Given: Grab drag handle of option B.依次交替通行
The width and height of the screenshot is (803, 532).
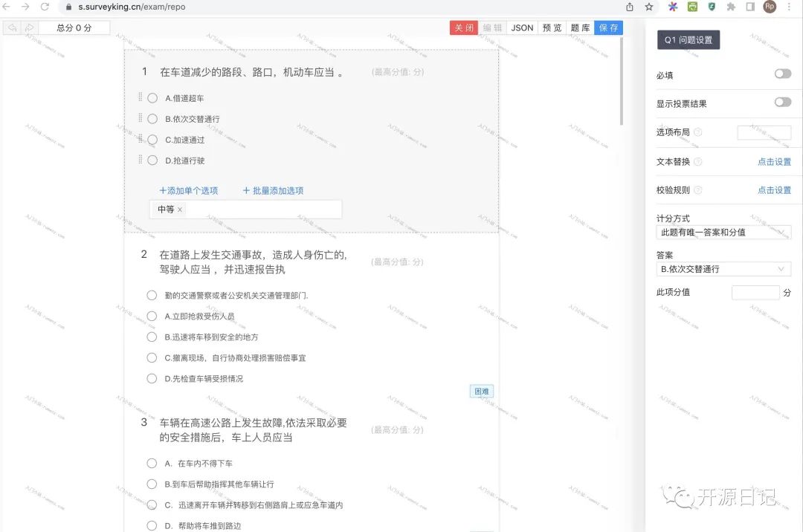Looking at the screenshot, I should (141, 118).
